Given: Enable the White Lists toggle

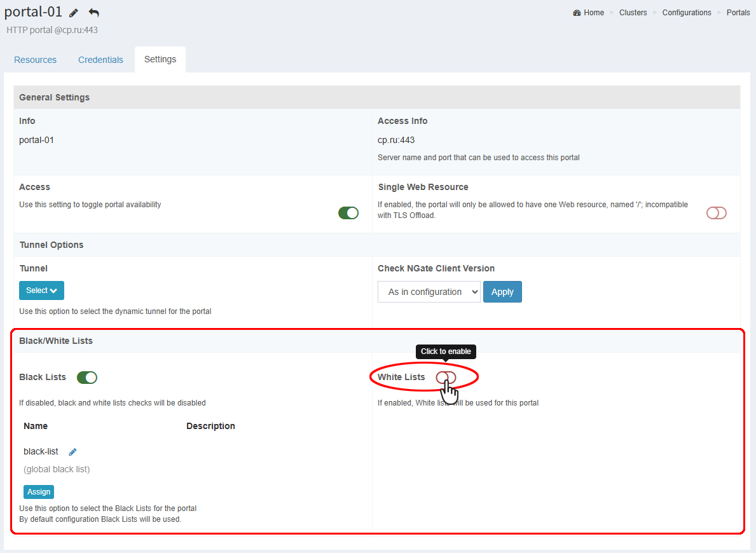Looking at the screenshot, I should [x=446, y=378].
